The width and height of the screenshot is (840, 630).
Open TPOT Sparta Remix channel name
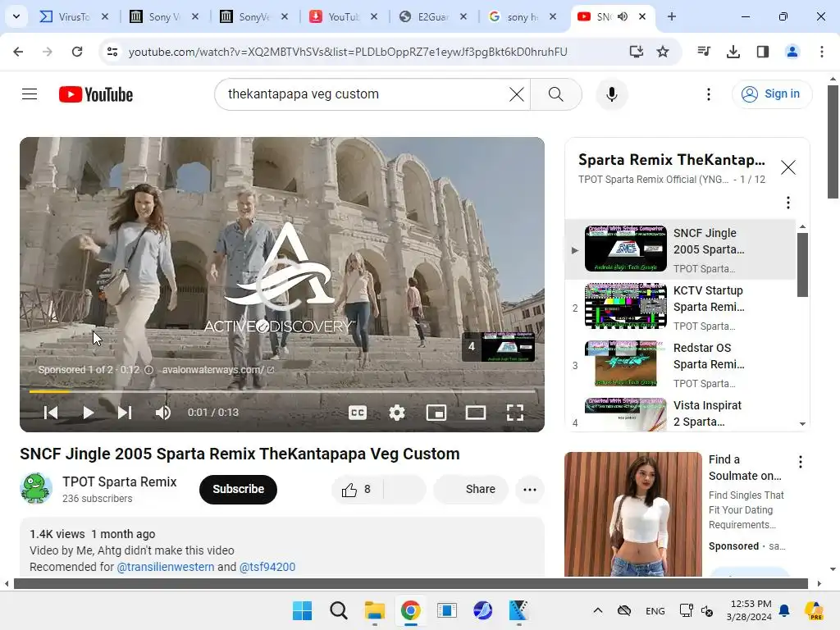tap(120, 482)
